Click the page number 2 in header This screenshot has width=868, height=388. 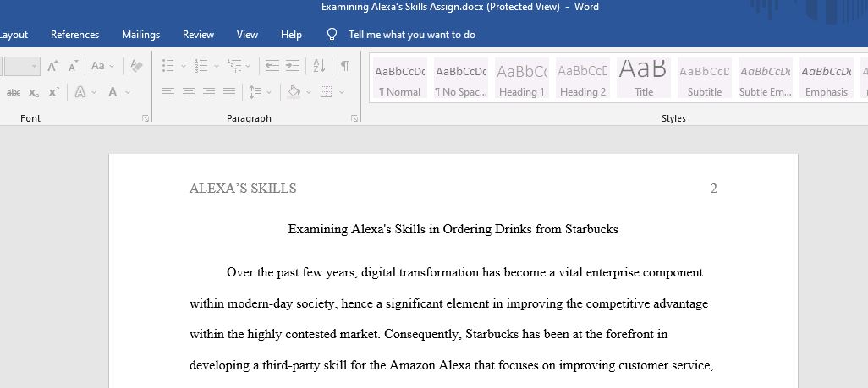click(713, 189)
